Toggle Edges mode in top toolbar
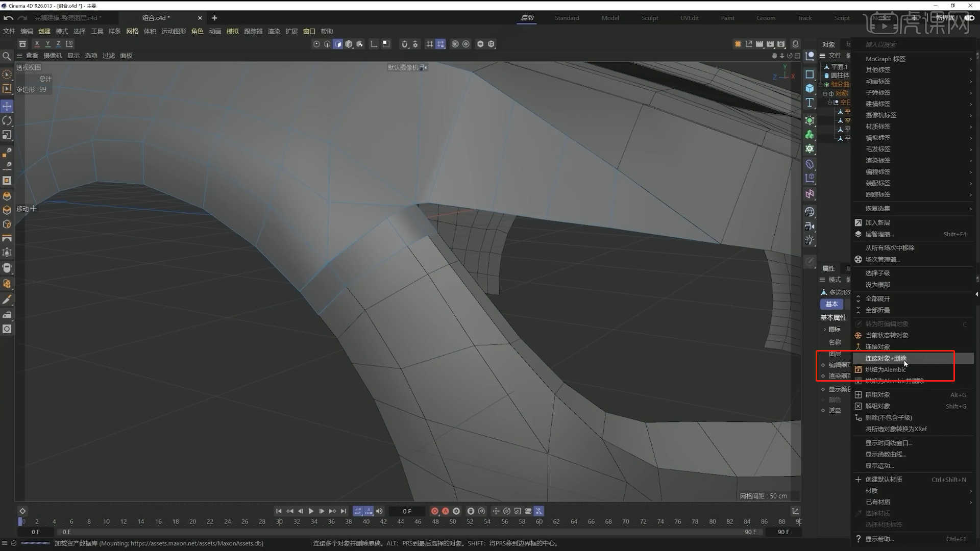This screenshot has width=980, height=551. pos(327,44)
